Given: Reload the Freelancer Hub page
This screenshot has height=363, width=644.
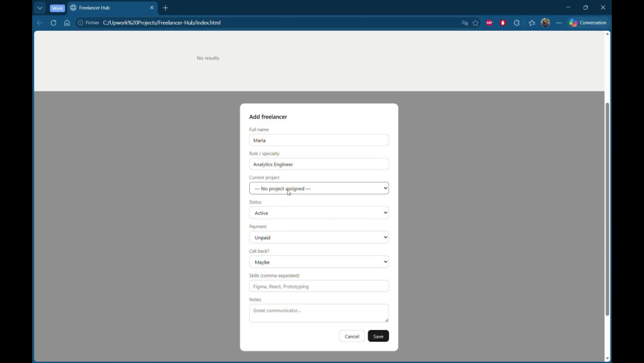Looking at the screenshot, I should coord(53,23).
